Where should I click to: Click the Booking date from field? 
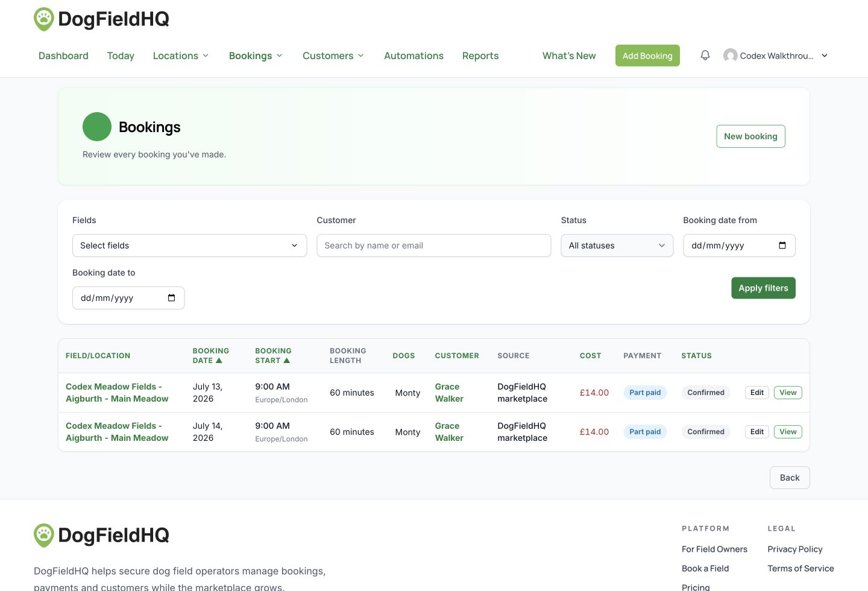click(x=739, y=245)
